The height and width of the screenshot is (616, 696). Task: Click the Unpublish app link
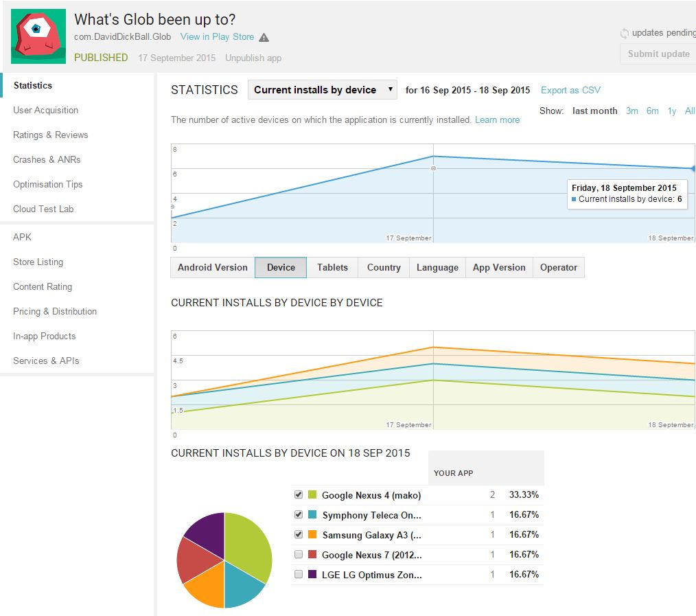pyautogui.click(x=253, y=58)
